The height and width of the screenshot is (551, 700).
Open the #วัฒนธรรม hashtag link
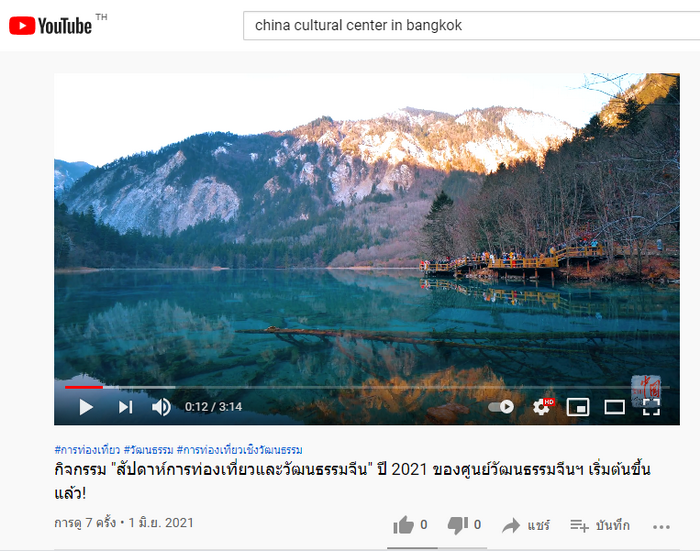tap(148, 450)
